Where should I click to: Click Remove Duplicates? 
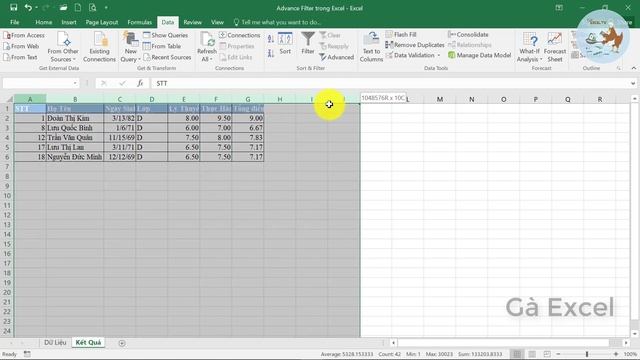[415, 45]
